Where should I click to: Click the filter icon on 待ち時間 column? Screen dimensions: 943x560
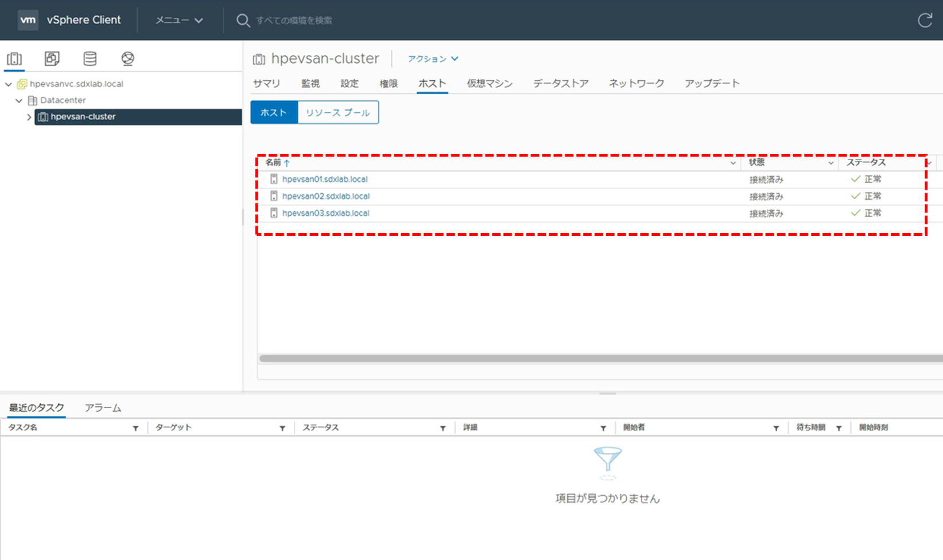(839, 428)
